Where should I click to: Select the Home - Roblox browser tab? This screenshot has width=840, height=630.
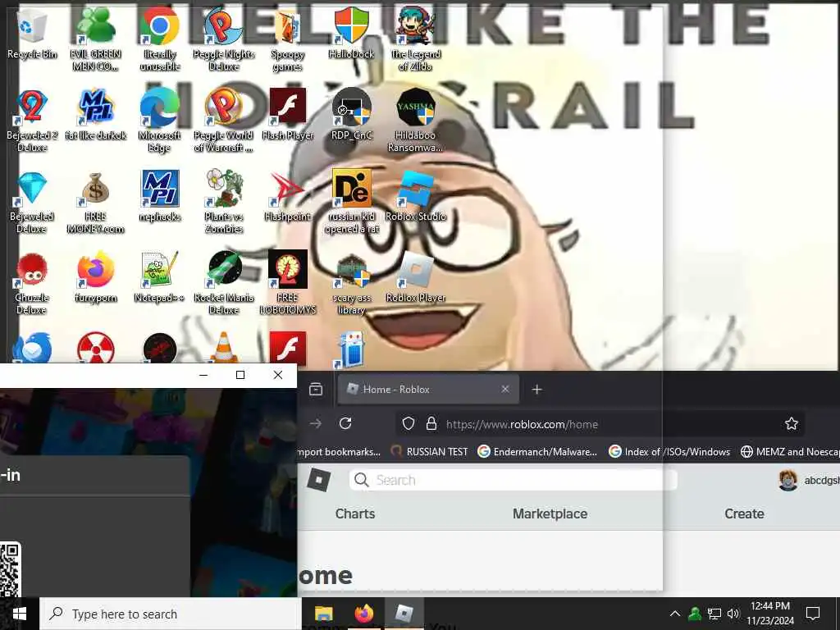428,390
